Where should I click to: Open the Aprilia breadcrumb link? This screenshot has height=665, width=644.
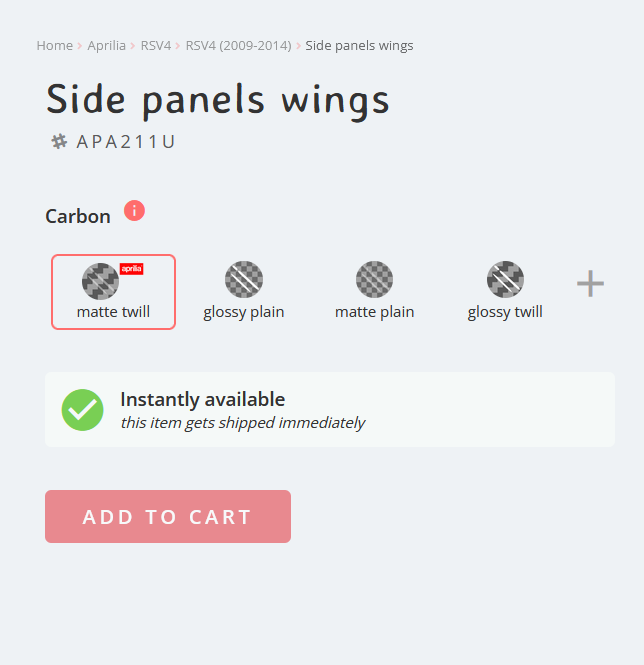click(106, 45)
